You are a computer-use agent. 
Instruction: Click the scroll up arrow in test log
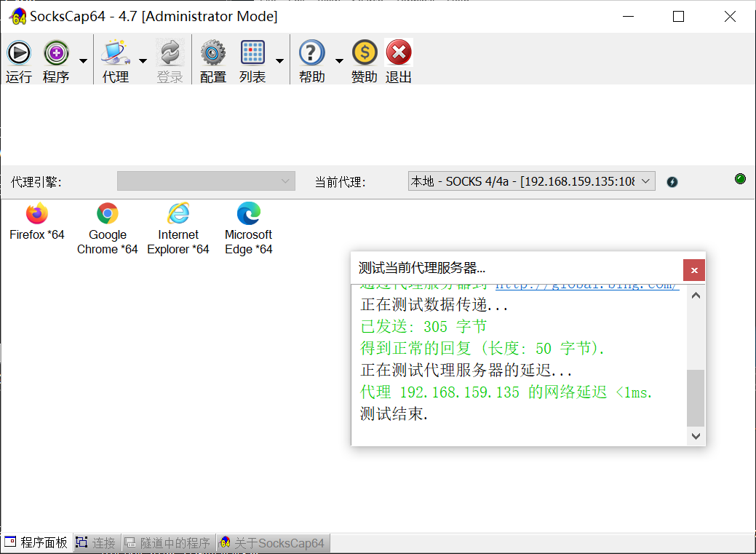(x=696, y=296)
